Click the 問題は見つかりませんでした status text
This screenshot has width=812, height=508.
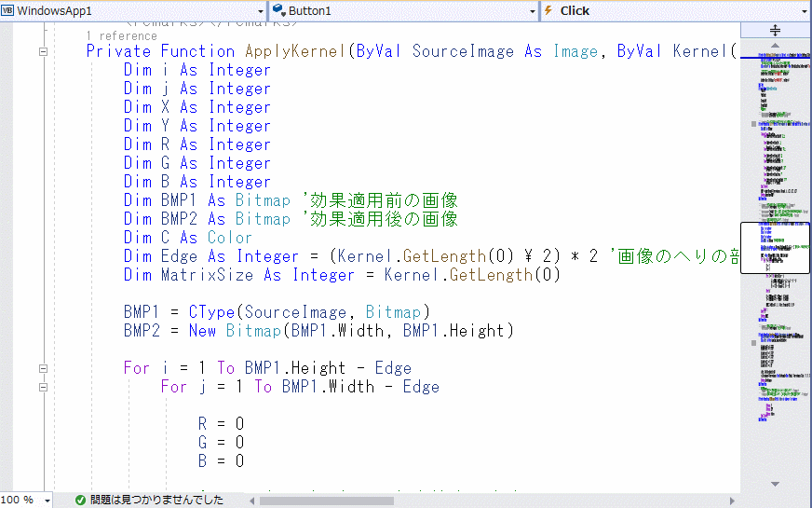coord(156,500)
